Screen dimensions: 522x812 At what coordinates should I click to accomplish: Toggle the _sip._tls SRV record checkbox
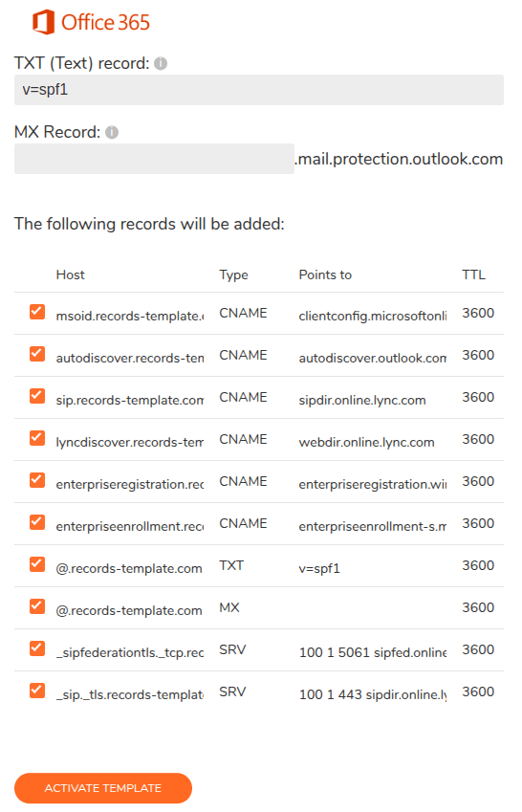[x=37, y=691]
